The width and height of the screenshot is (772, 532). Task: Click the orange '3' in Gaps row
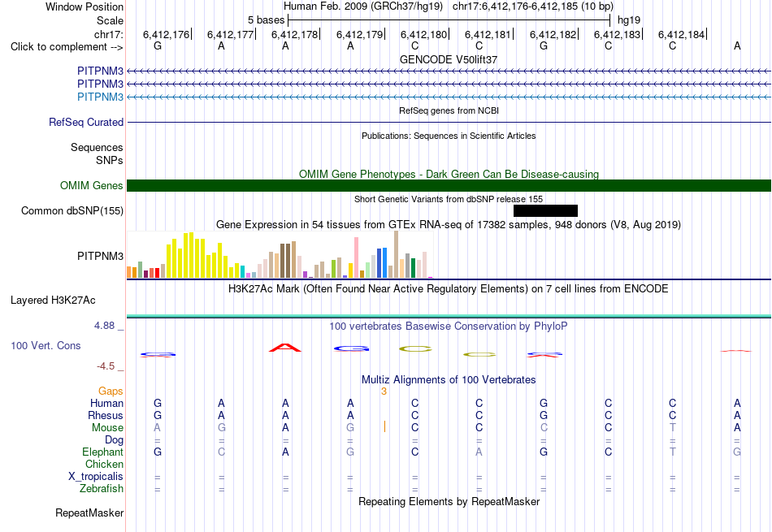[384, 391]
